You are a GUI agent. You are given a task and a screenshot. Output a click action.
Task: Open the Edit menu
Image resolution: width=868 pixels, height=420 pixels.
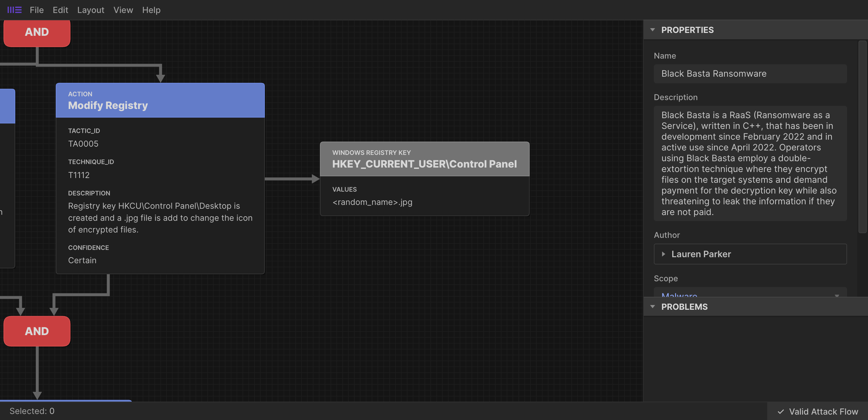pos(60,10)
